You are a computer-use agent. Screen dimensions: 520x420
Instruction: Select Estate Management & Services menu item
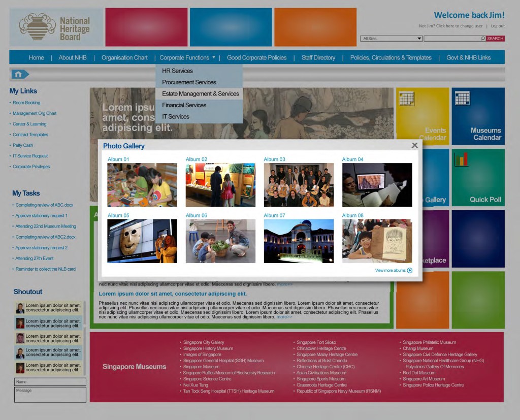point(200,94)
